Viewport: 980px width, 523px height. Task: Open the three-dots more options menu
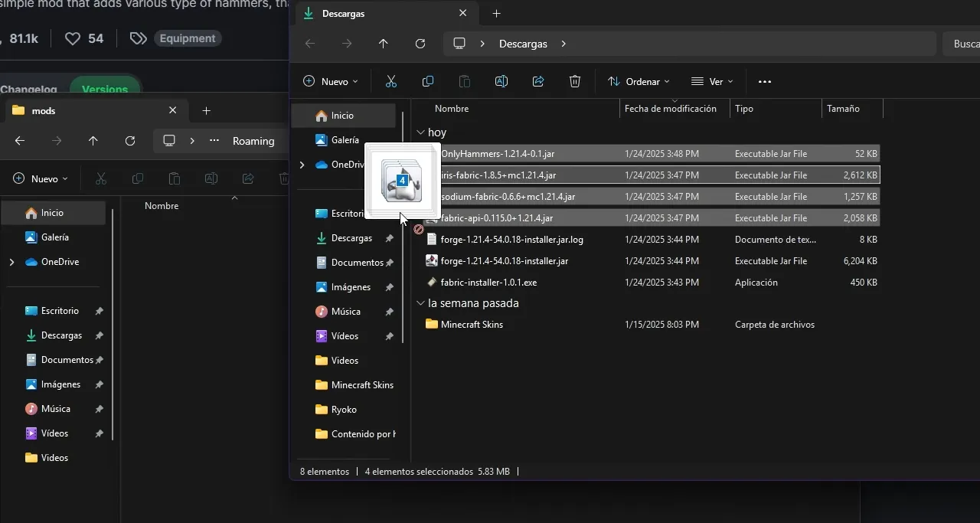point(764,81)
